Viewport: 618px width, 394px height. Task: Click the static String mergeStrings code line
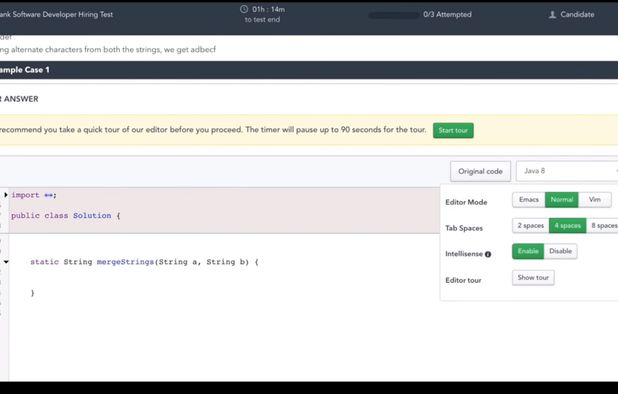click(144, 262)
